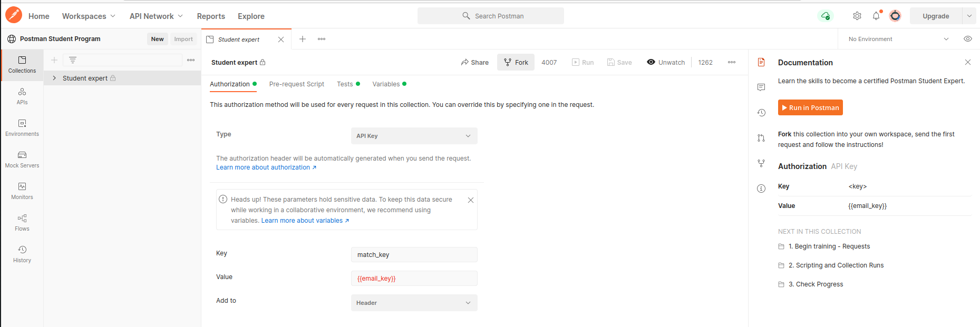Open the No Environment selector
The height and width of the screenshot is (327, 980).
click(898, 39)
